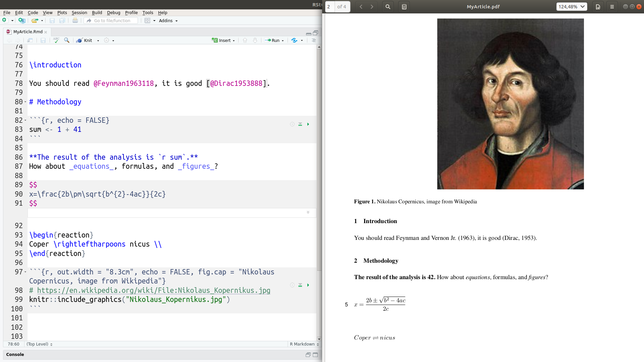Open the Build menu
Viewport: 644px width, 362px height.
97,12
